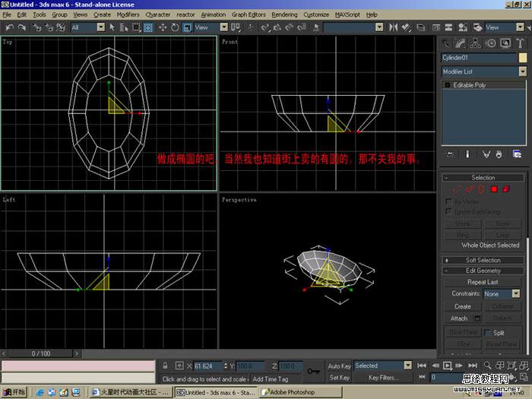The width and height of the screenshot is (532, 399).
Task: Click Make Unique icon below stack
Action: [x=486, y=154]
